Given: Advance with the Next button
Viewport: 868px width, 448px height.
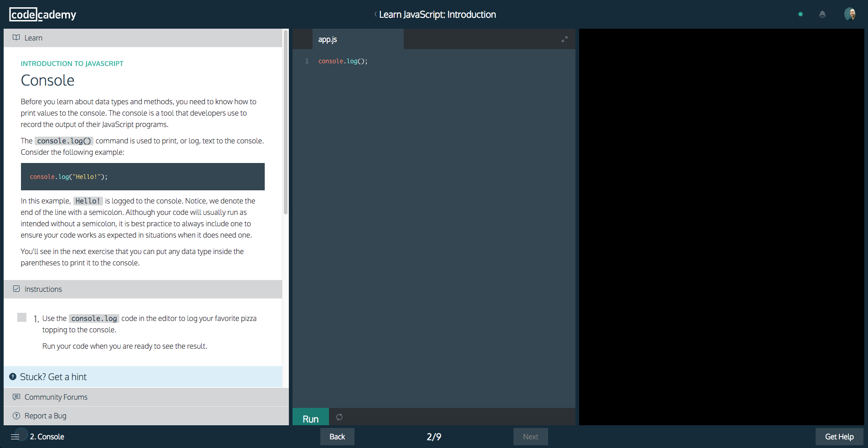Looking at the screenshot, I should 530,437.
